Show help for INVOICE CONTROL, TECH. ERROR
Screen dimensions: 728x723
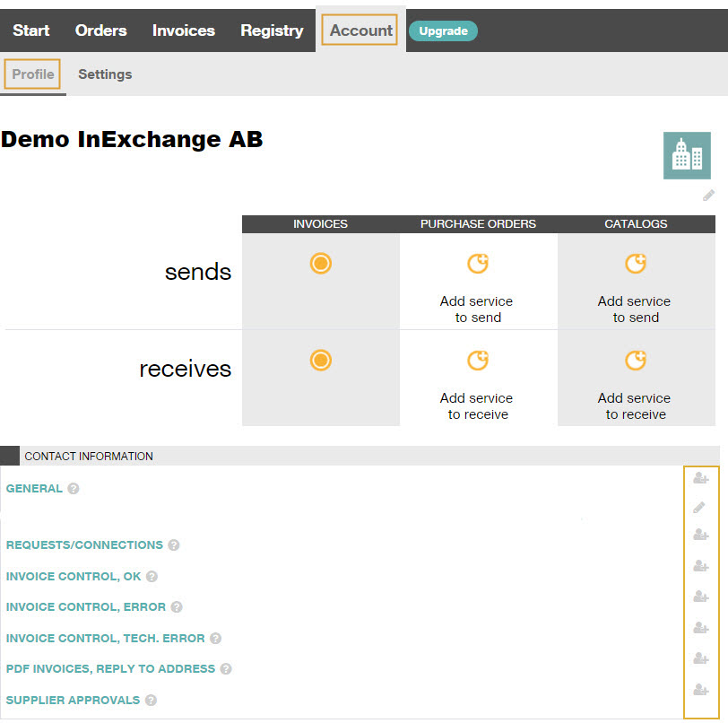point(215,639)
